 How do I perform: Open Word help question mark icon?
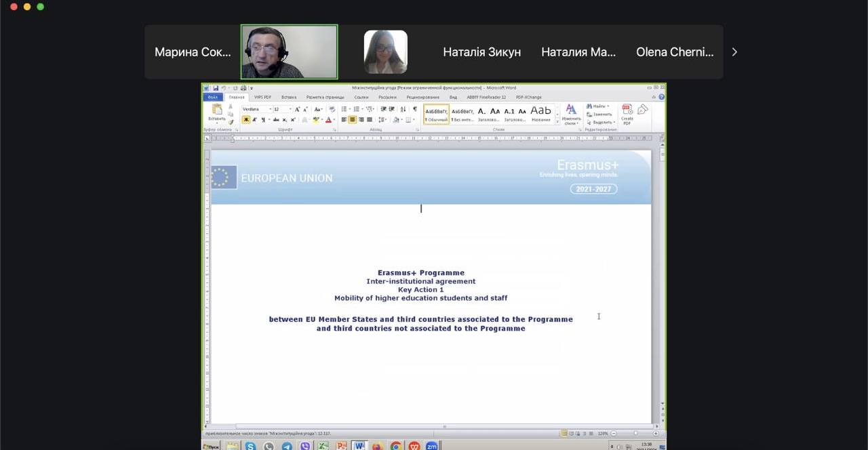pos(661,97)
